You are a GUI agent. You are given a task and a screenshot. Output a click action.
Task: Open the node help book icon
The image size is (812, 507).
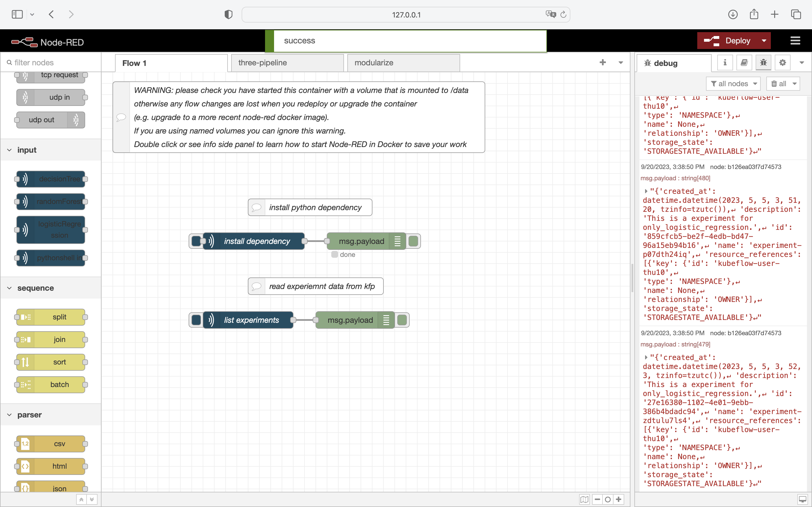click(744, 62)
